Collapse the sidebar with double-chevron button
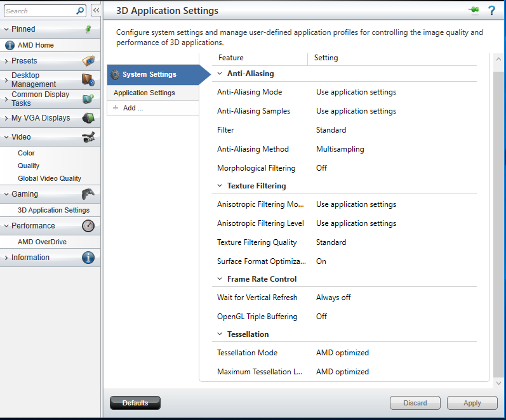506x420 pixels. click(x=96, y=10)
